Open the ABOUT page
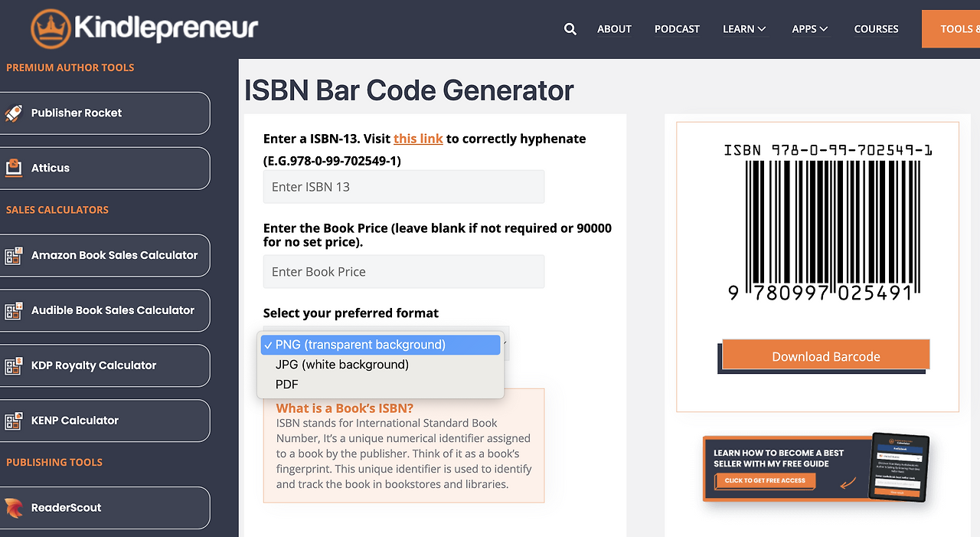The width and height of the screenshot is (980, 537). 614,29
